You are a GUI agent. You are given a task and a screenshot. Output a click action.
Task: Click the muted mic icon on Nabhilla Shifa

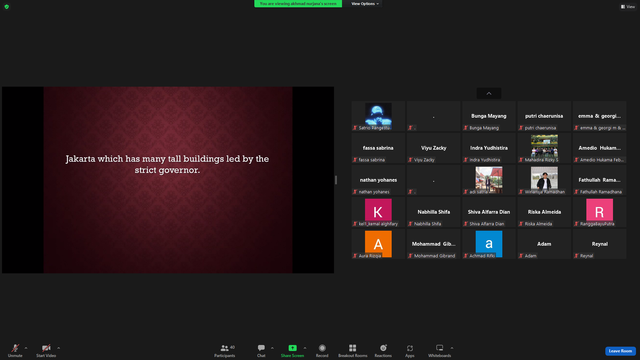click(x=410, y=224)
